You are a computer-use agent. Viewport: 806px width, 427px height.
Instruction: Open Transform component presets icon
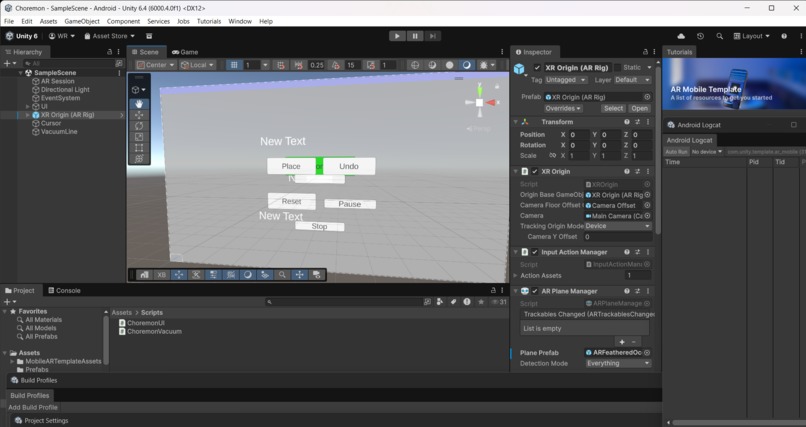[637, 122]
